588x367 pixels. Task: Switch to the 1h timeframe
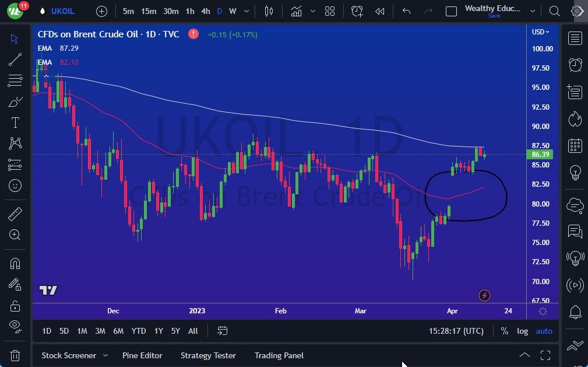click(190, 11)
